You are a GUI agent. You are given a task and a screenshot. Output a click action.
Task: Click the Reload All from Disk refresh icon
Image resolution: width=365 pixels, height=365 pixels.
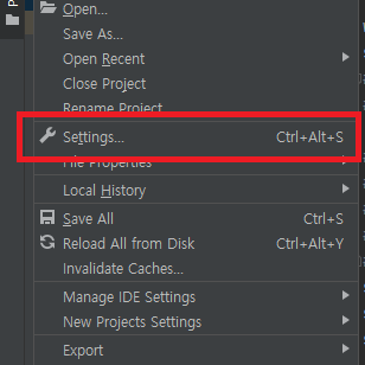(47, 242)
